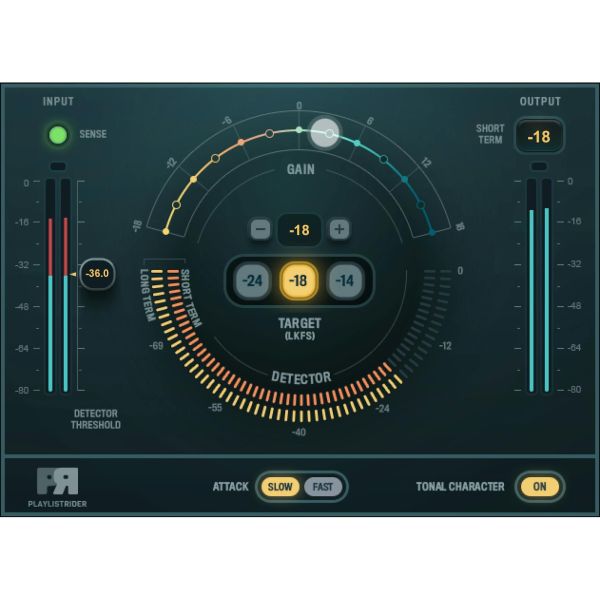Select the -18 LKFS target preset
Viewport: 600px width, 600px height.
299,281
